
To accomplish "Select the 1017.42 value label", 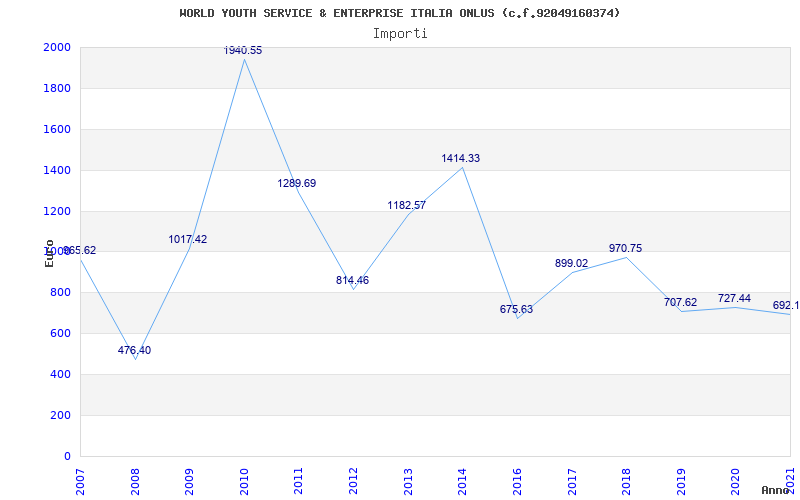I will coord(188,239).
